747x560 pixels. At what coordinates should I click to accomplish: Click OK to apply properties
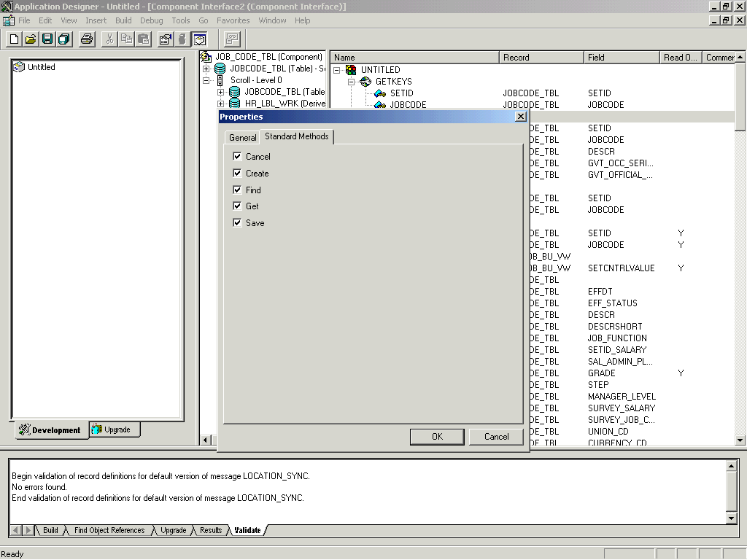(436, 436)
